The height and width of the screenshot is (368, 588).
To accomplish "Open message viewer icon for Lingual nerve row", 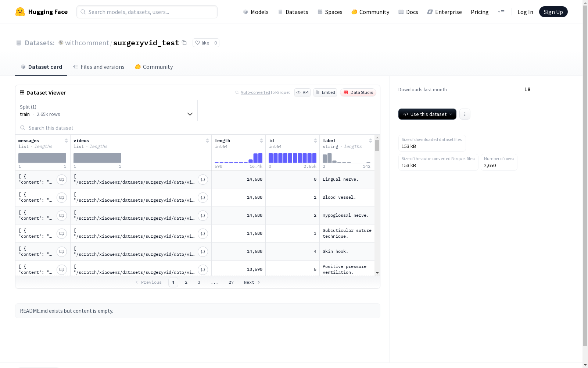I will tap(62, 180).
